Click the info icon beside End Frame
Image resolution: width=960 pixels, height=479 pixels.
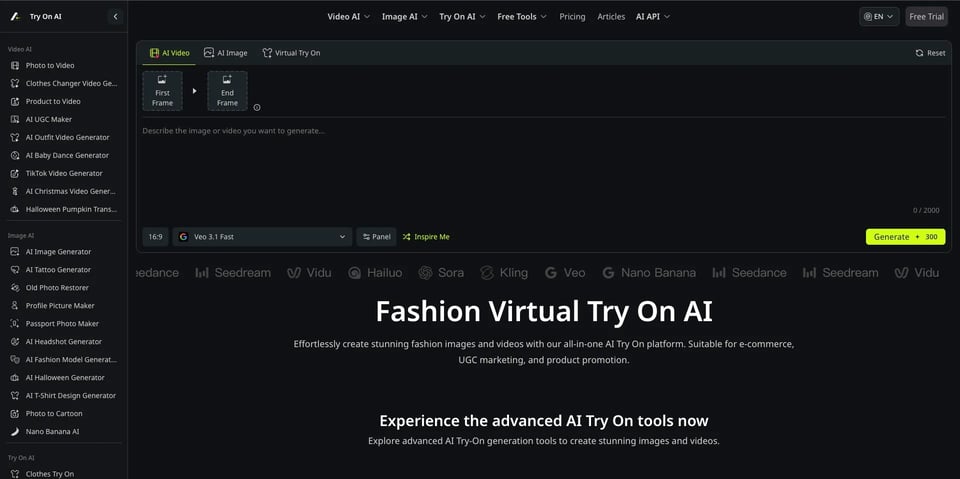[x=257, y=107]
